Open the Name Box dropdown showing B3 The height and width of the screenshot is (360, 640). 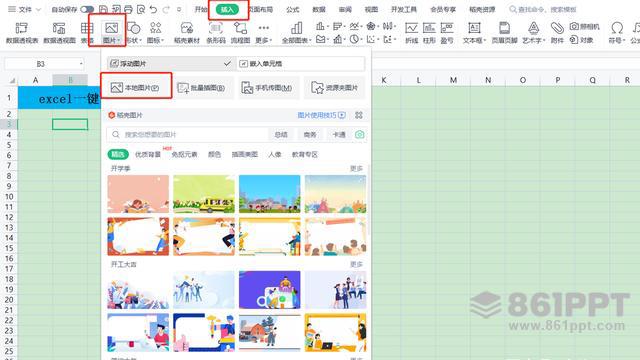pos(81,64)
